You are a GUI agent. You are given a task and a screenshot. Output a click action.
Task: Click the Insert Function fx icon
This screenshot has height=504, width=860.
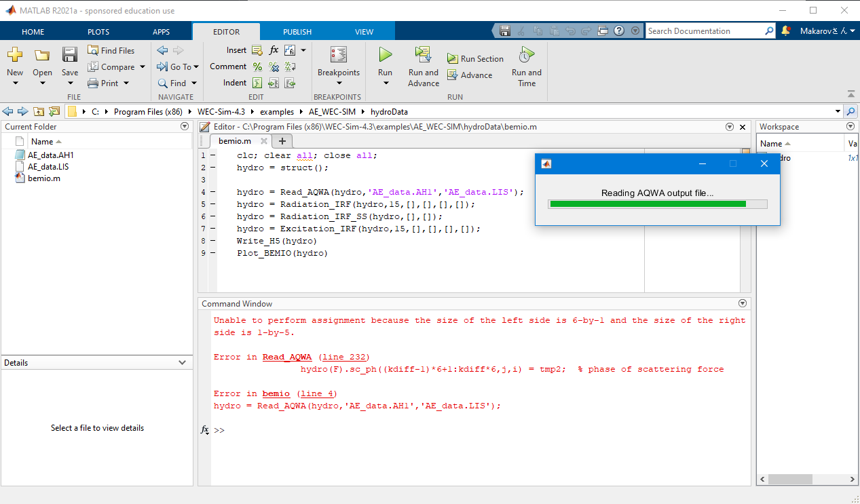coord(274,50)
